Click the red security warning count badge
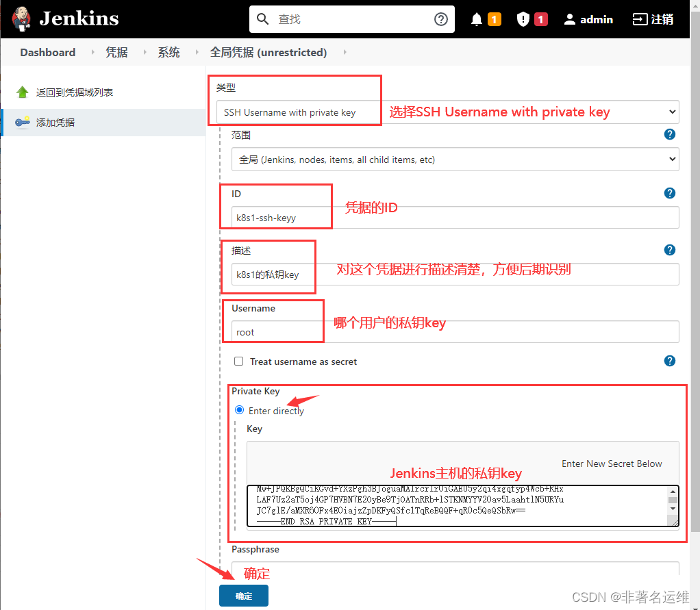The image size is (700, 610). point(540,19)
